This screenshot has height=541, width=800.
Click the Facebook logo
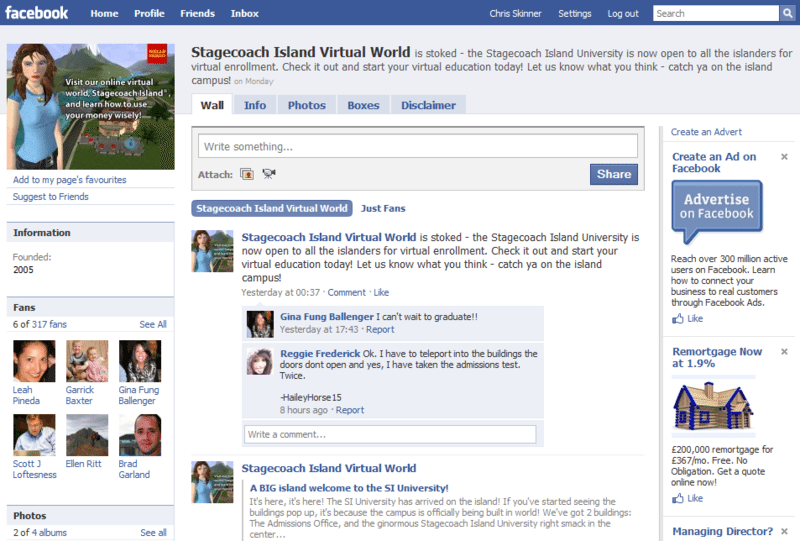(x=36, y=13)
